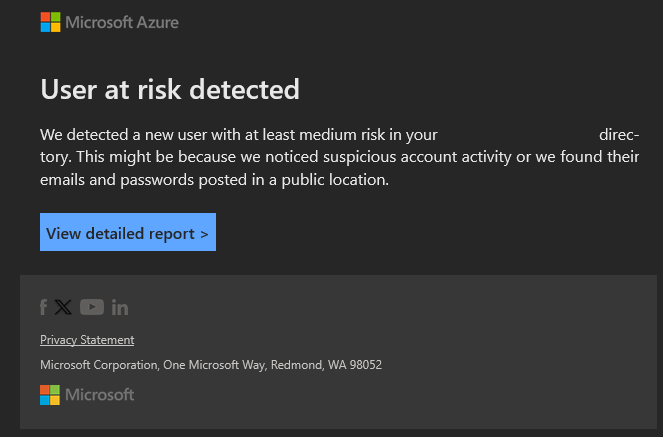663x437 pixels.
Task: Click the blank redacted directory name area
Action: click(518, 134)
